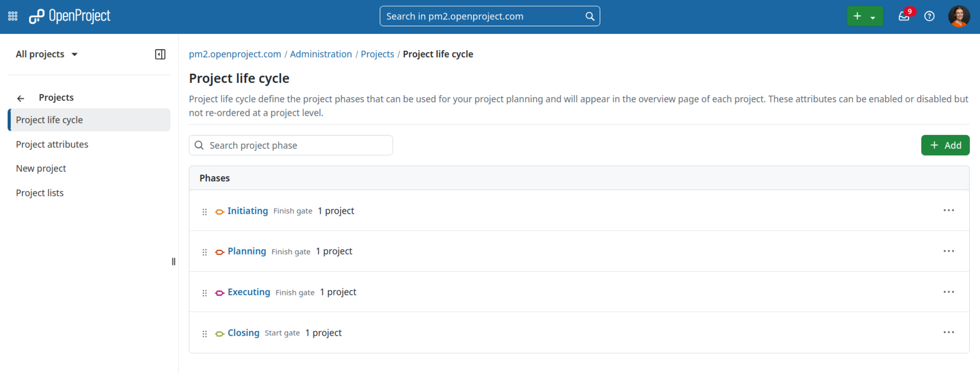Click the drag handle for Initiating phase
The width and height of the screenshot is (980, 374).
point(205,211)
